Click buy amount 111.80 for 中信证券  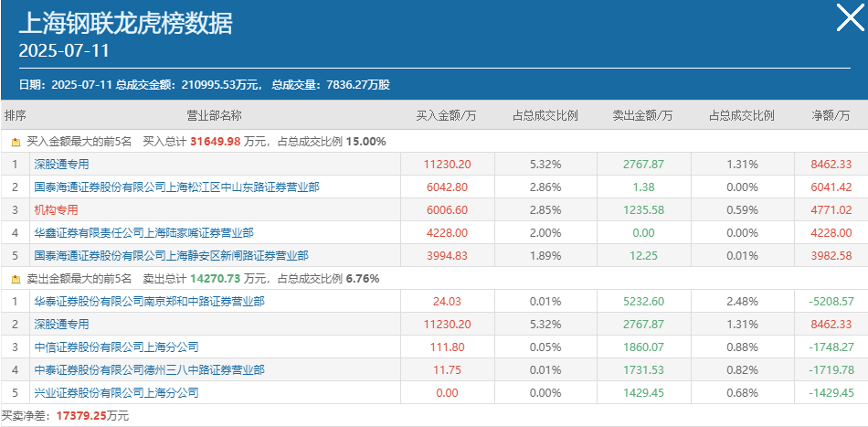click(448, 347)
